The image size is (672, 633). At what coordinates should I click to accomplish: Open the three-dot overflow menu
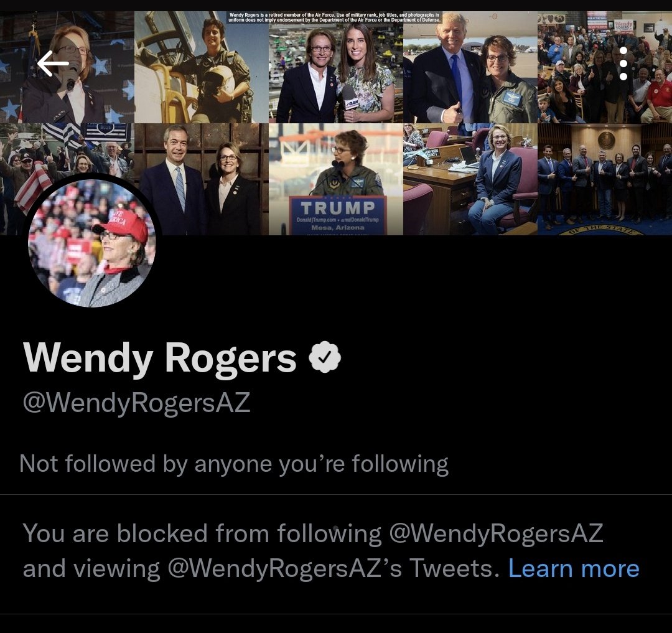[623, 63]
